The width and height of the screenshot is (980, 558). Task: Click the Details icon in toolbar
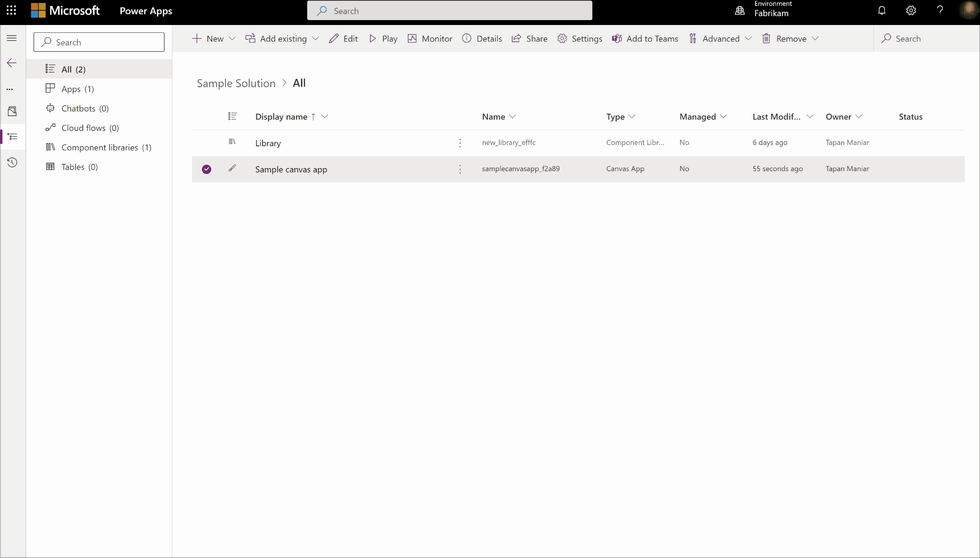[x=467, y=38]
